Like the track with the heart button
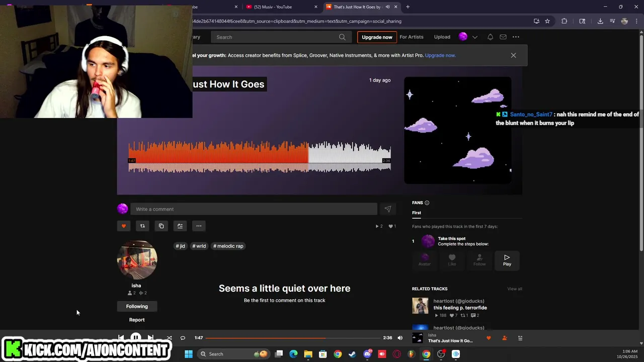 [124, 226]
